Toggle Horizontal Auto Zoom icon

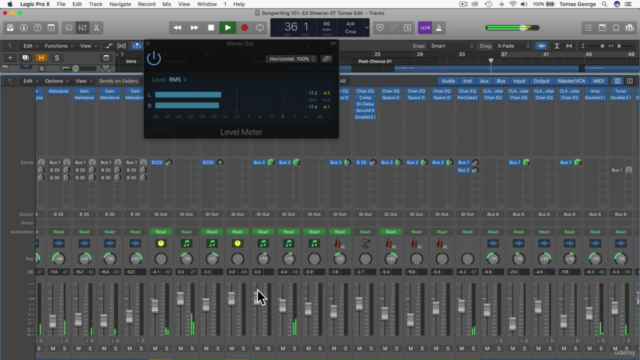569,46
